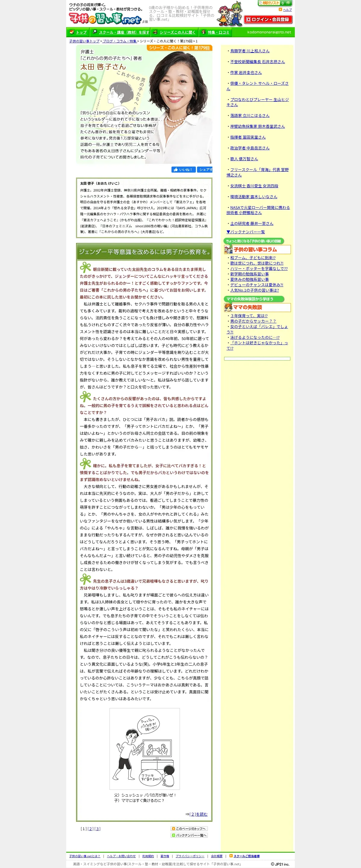Screen dimensions: 361x868
Task: Open column 人気No.1の子供の習い事は?
Action: coord(254,290)
